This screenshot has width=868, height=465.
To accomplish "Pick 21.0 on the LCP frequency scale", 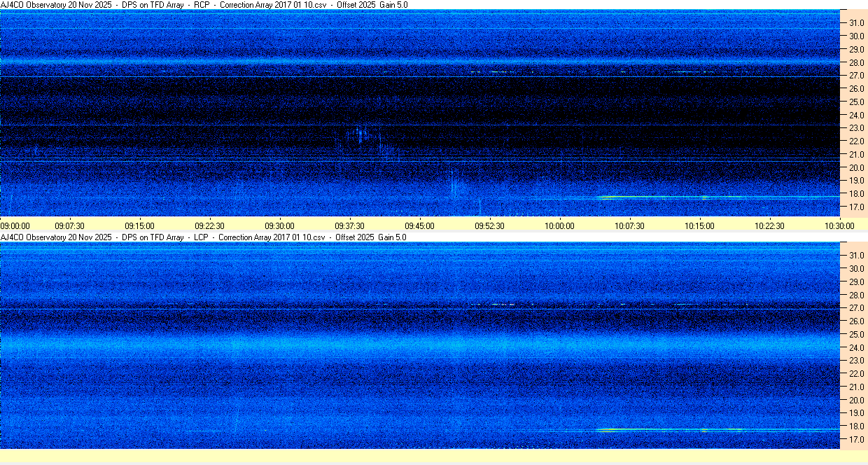I will (856, 387).
